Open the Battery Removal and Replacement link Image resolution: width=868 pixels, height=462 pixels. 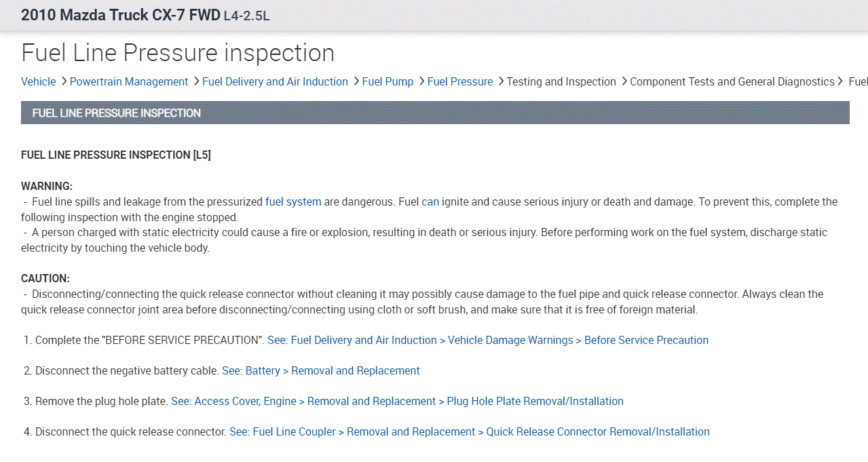pyautogui.click(x=320, y=370)
